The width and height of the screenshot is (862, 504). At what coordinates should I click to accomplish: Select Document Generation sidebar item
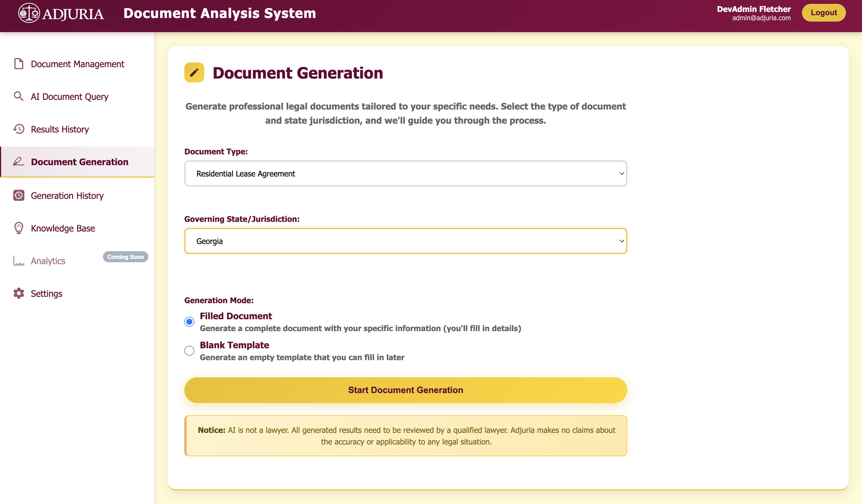[77, 162]
